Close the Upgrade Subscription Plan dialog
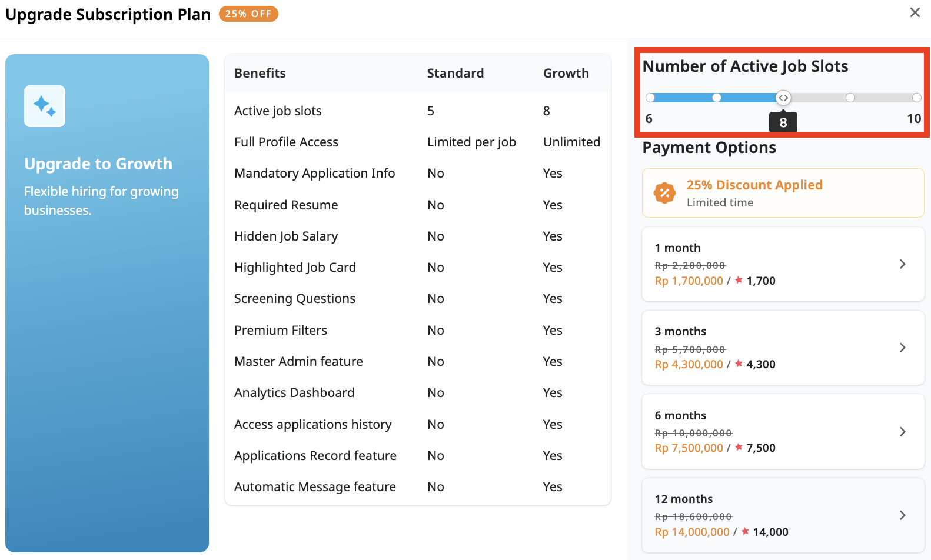The image size is (931, 560). pos(915,12)
